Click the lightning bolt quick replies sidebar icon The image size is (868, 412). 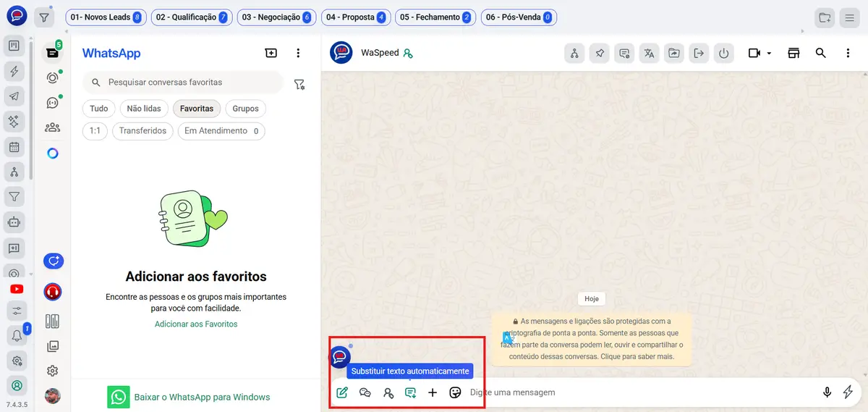coord(14,71)
